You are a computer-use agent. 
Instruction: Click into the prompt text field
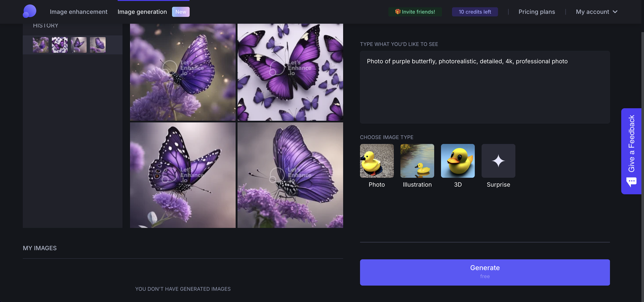coord(485,87)
